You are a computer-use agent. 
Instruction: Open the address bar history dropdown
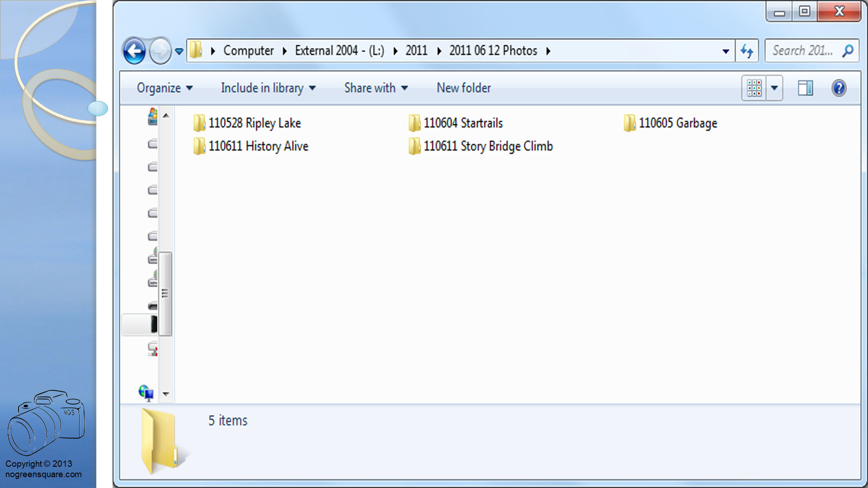(x=726, y=52)
